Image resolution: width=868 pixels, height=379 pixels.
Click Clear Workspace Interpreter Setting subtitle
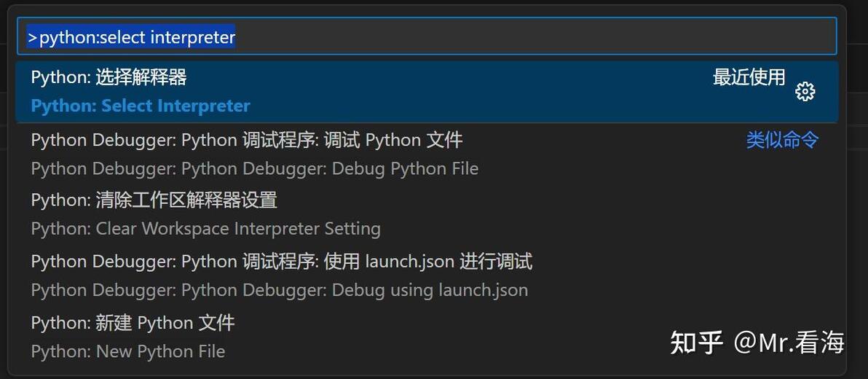pos(206,228)
